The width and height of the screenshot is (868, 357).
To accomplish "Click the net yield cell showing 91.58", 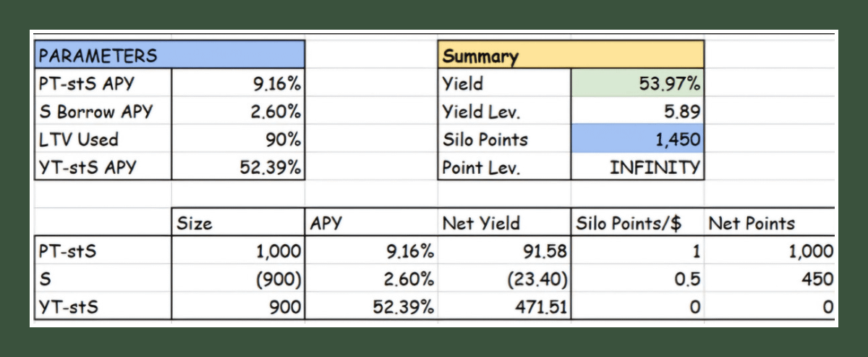I will point(503,251).
